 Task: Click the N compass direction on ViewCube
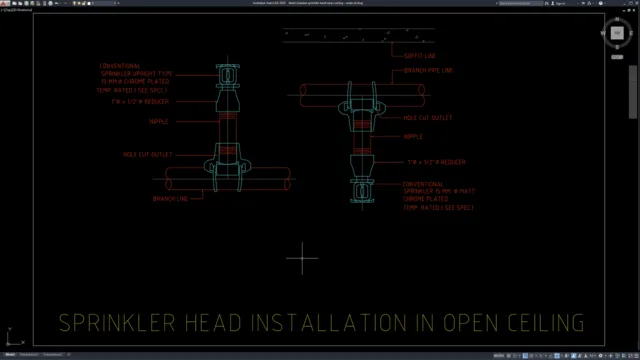point(617,19)
